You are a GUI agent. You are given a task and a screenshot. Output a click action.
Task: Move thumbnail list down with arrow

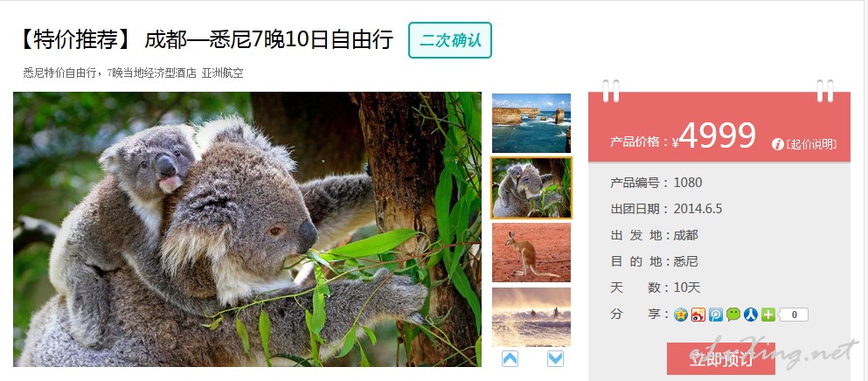[x=555, y=359]
